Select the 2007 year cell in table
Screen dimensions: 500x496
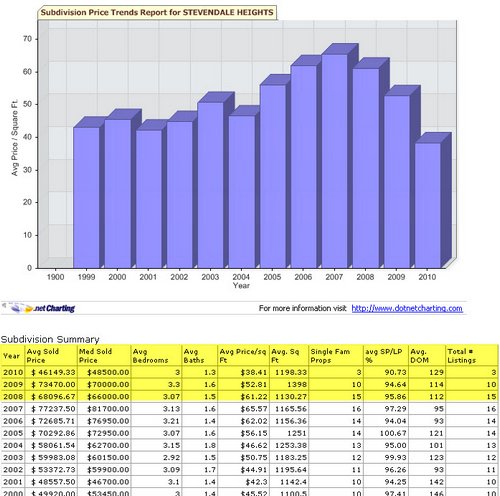(12, 409)
